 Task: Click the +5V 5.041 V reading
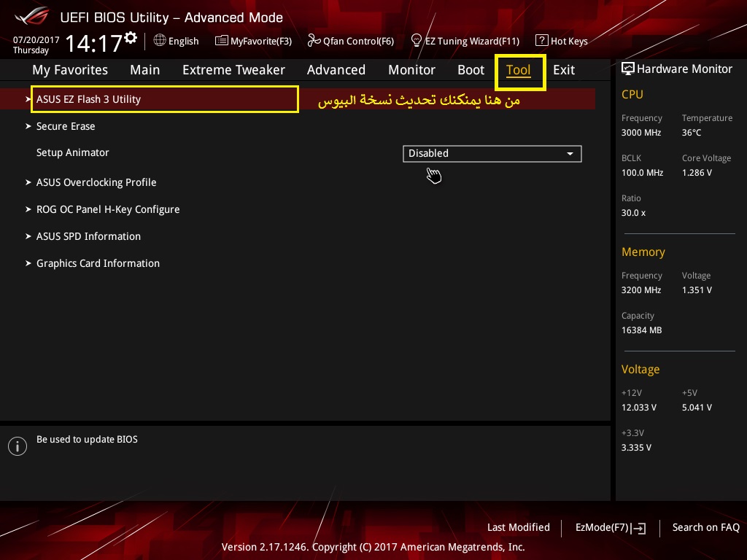697,408
